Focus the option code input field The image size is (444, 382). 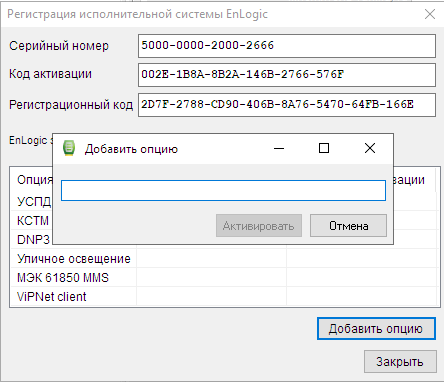pyautogui.click(x=223, y=191)
